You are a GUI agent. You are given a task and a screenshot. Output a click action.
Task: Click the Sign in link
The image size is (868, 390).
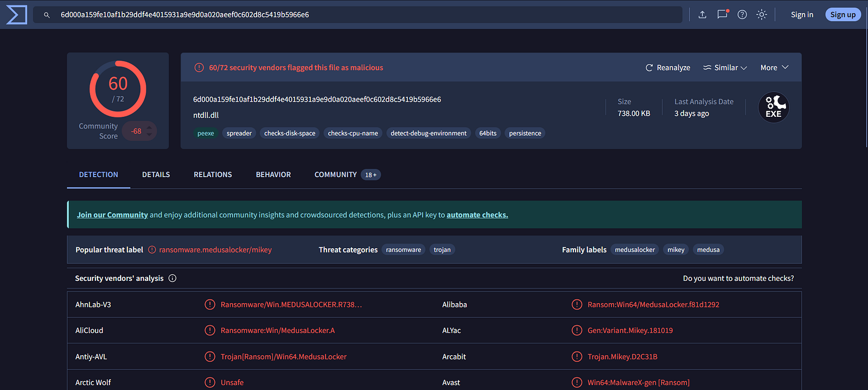802,15
